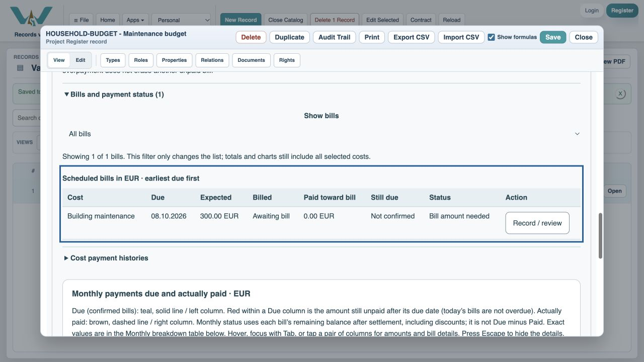
Task: Reload the catalog
Action: click(452, 20)
